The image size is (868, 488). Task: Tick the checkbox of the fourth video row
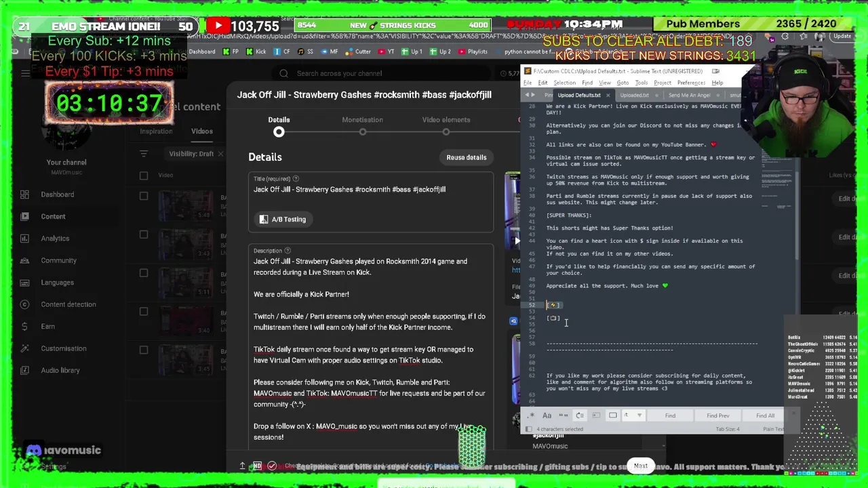tap(144, 312)
